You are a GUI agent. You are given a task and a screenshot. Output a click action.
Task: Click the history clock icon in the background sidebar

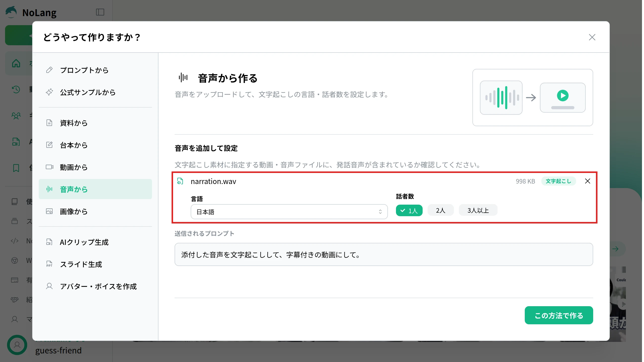tap(16, 89)
